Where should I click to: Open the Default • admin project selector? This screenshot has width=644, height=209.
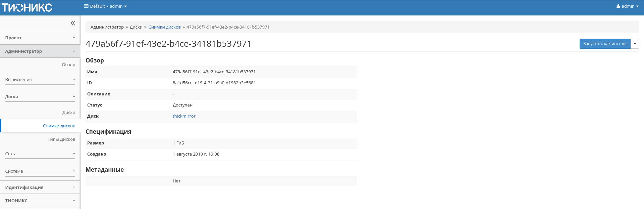(105, 6)
